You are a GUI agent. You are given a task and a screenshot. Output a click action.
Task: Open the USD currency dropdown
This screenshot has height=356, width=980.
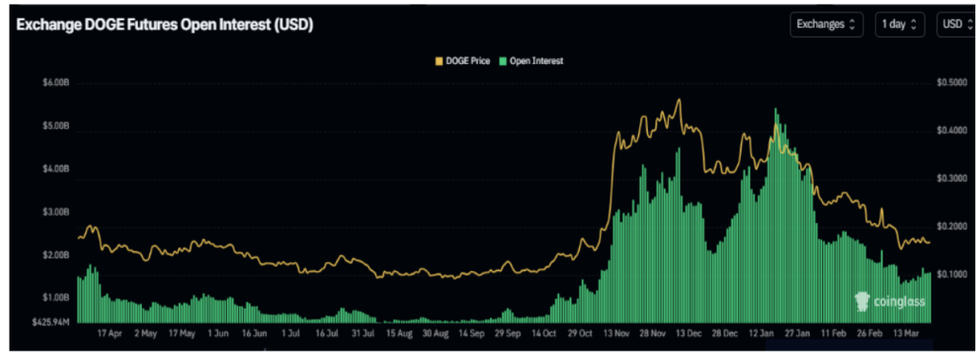[957, 24]
